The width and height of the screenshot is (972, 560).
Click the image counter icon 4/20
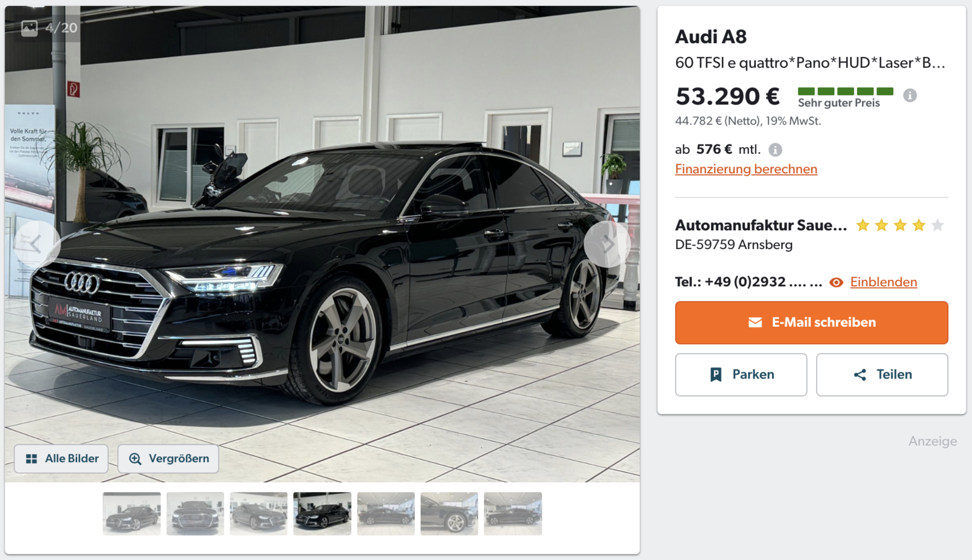click(x=30, y=28)
